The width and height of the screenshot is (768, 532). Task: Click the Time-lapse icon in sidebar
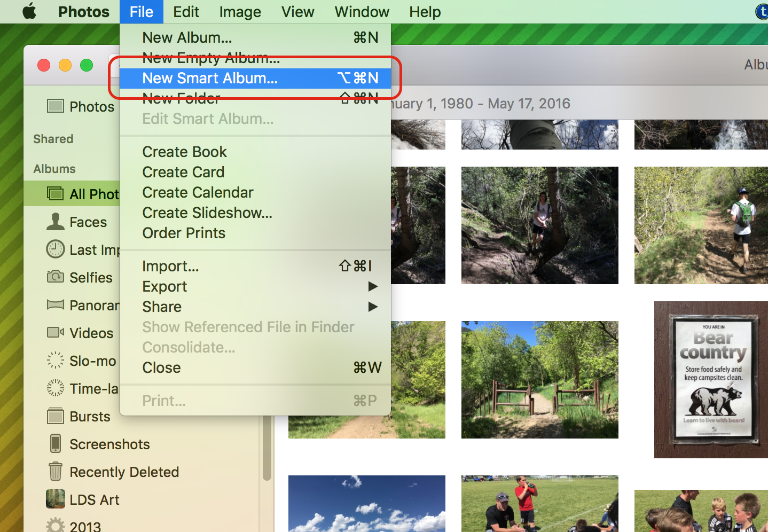tap(55, 388)
